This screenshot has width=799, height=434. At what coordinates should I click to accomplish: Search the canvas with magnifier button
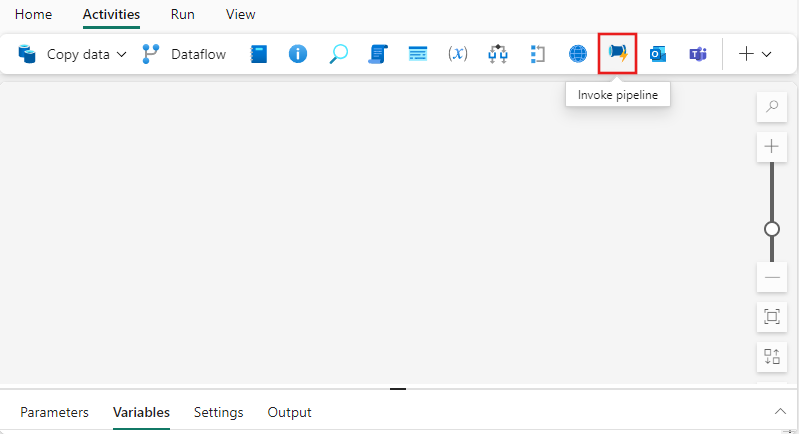(772, 107)
